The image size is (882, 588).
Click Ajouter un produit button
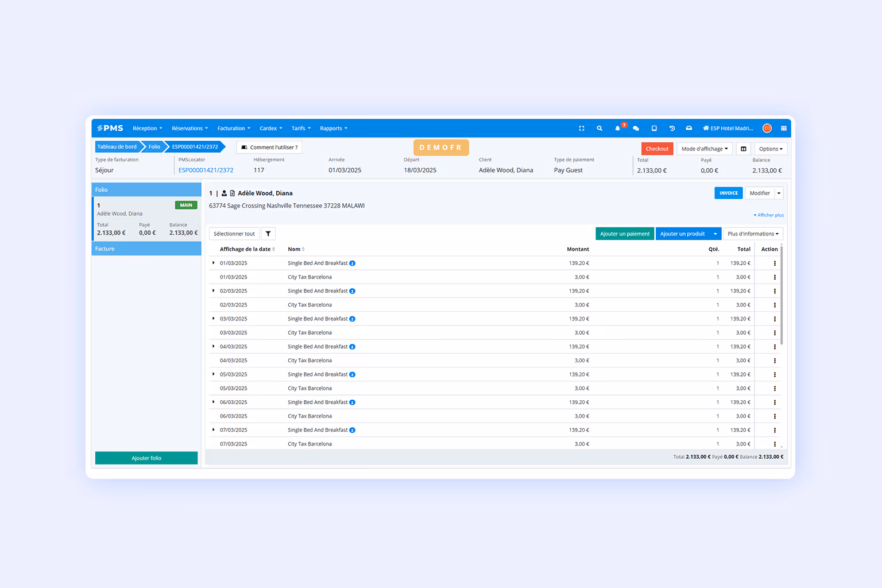pyautogui.click(x=683, y=234)
